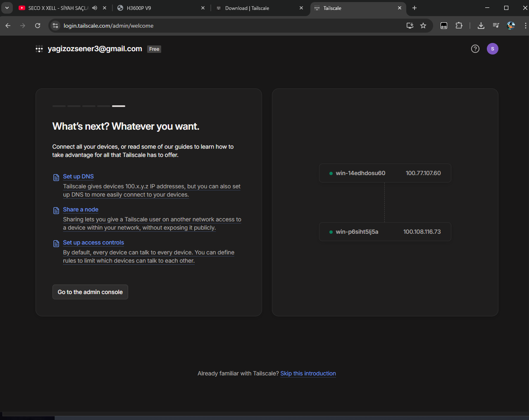Close the active Tailscale tab
This screenshot has height=420, width=529.
(x=400, y=8)
